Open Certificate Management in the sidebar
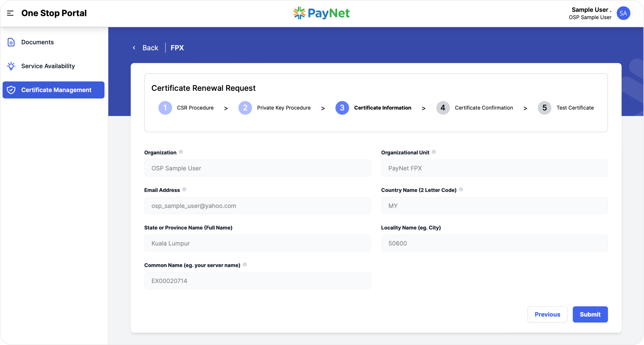Screen dimensions: 644x345 pyautogui.click(x=53, y=90)
